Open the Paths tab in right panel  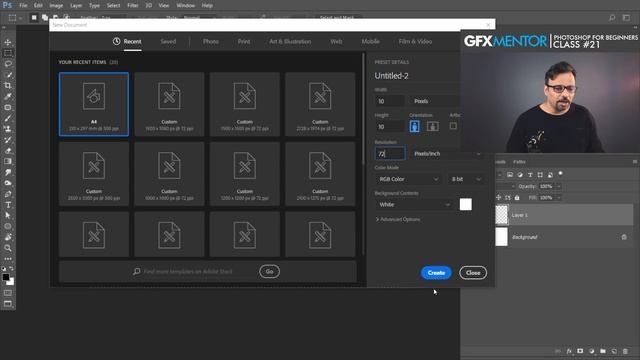point(519,162)
